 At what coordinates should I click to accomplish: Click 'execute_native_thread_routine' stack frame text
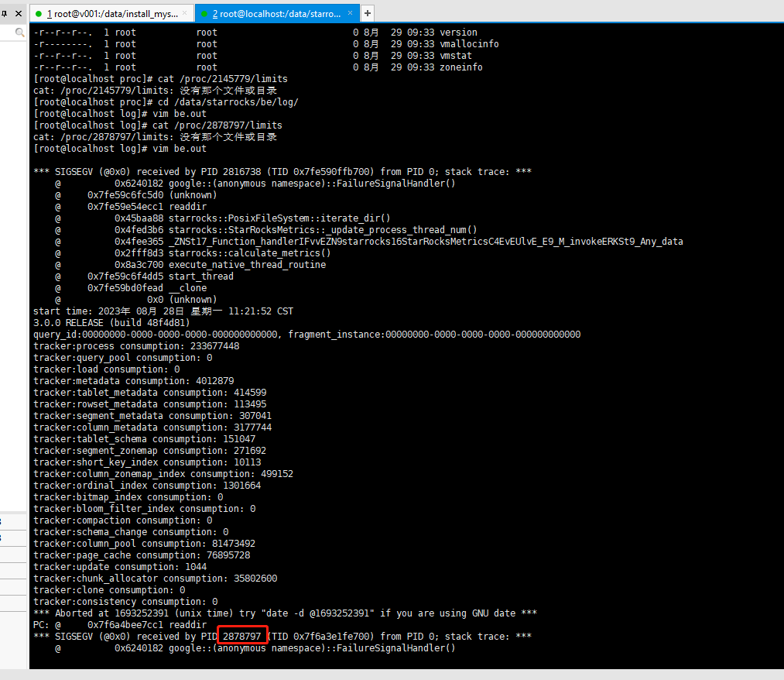(x=247, y=265)
